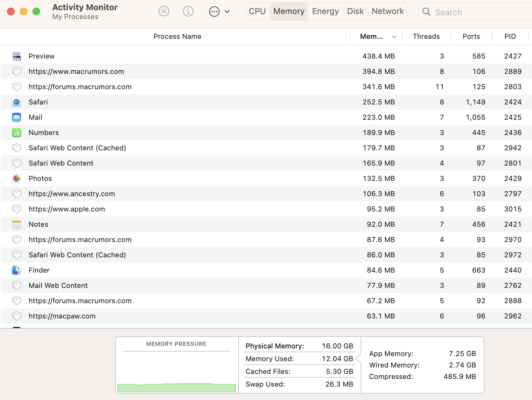Click the 1,149 ports value for Safari

(476, 102)
